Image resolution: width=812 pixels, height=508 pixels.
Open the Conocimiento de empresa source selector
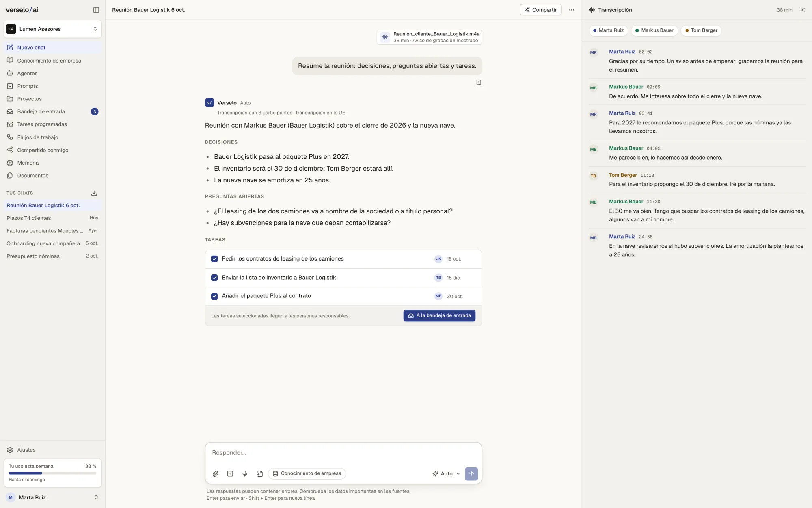[x=307, y=473]
